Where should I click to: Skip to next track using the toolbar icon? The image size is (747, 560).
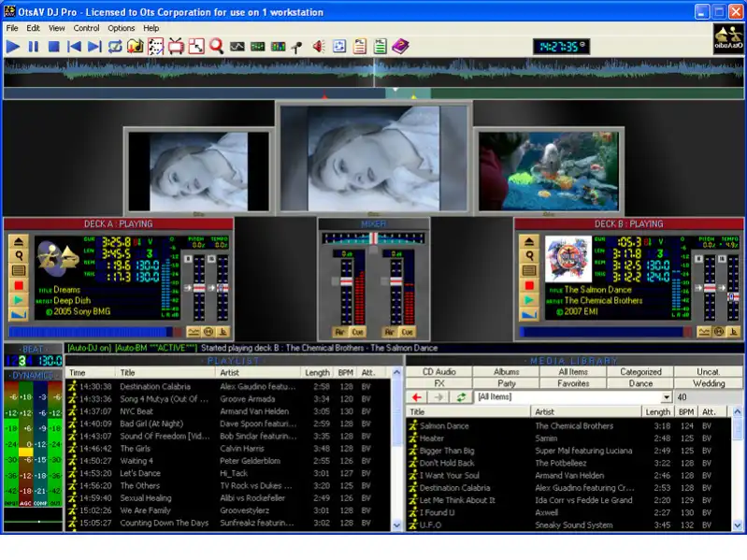tap(93, 46)
